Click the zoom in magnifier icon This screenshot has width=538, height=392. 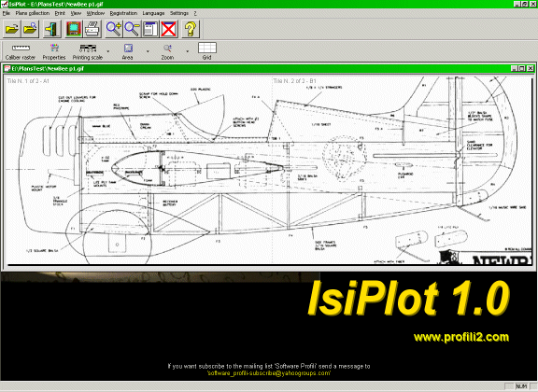click(114, 29)
